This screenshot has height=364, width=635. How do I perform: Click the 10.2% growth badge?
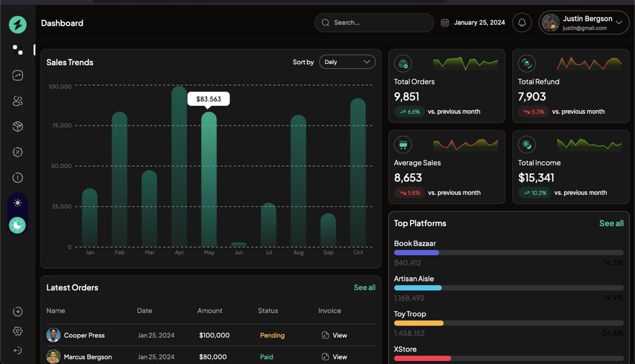click(535, 193)
